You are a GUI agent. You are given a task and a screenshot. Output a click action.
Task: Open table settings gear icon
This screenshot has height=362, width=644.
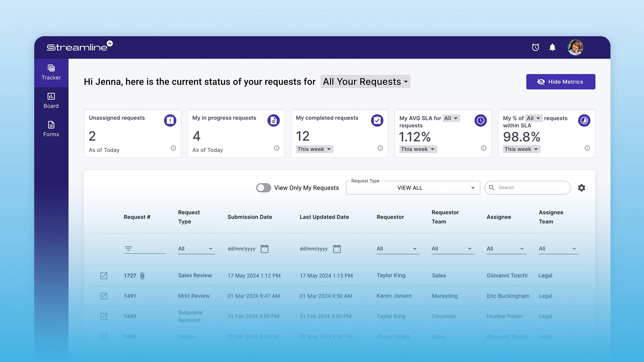coord(582,188)
